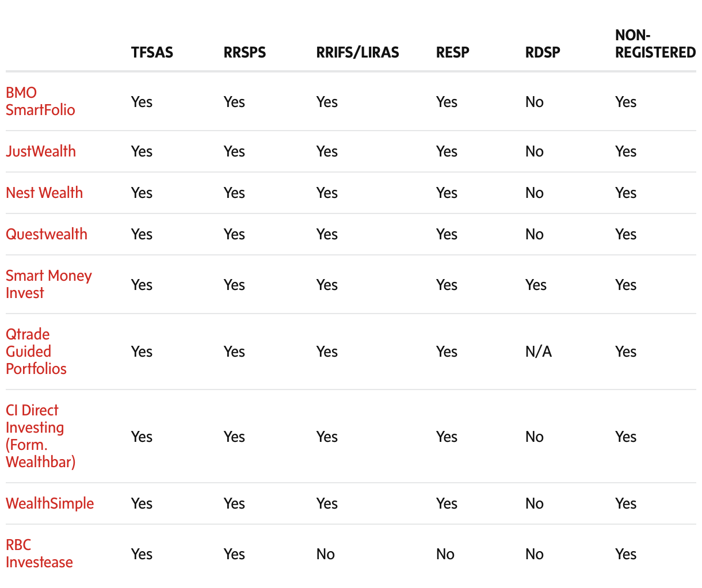Open the Smart Money Invest link

click(x=49, y=284)
